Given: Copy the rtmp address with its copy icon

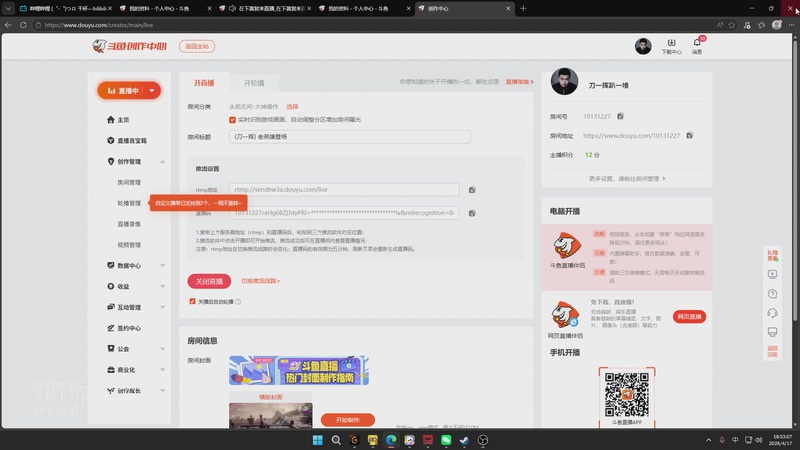Looking at the screenshot, I should click(472, 190).
